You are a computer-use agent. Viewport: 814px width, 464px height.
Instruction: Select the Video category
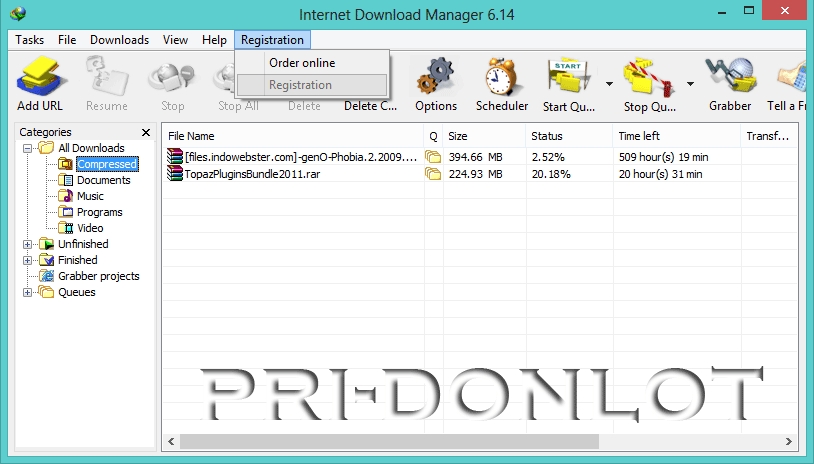point(90,228)
